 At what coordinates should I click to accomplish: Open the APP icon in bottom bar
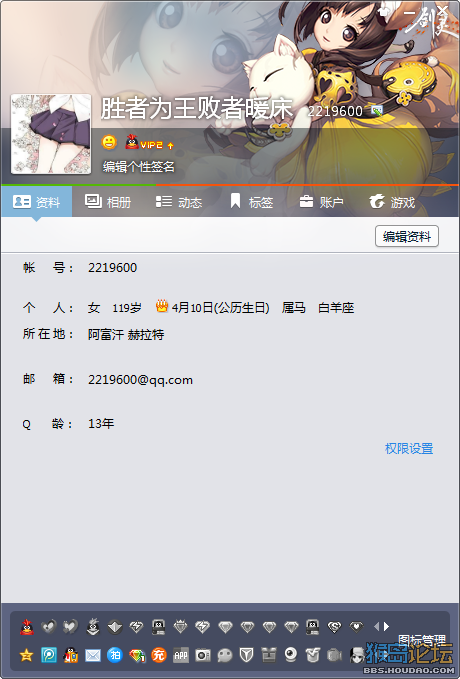click(x=181, y=655)
